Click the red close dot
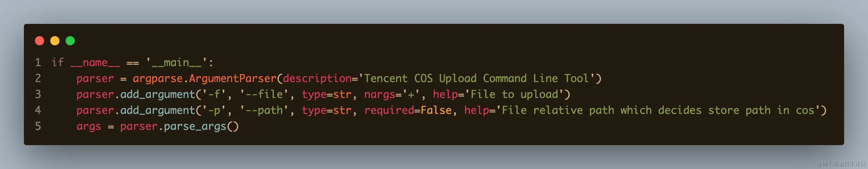This screenshot has height=169, width=868. pyautogui.click(x=40, y=41)
